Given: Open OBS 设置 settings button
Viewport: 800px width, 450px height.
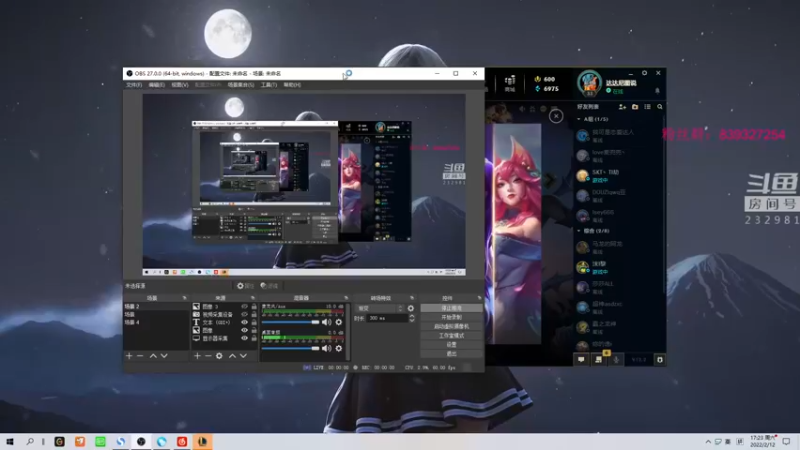Looking at the screenshot, I should pos(452,345).
